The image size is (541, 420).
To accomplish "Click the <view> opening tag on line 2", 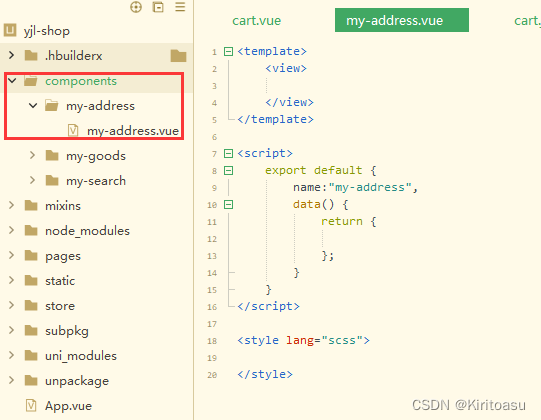I will click(286, 68).
